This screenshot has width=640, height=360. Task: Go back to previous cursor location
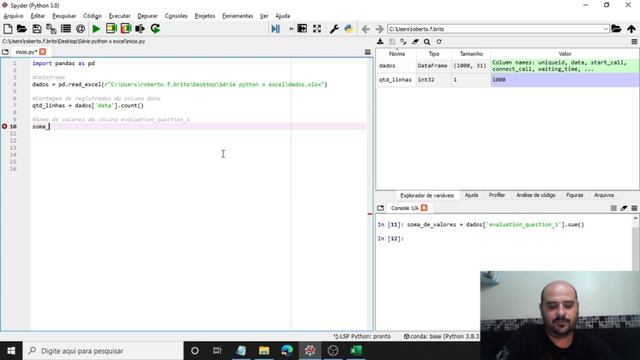365,29
